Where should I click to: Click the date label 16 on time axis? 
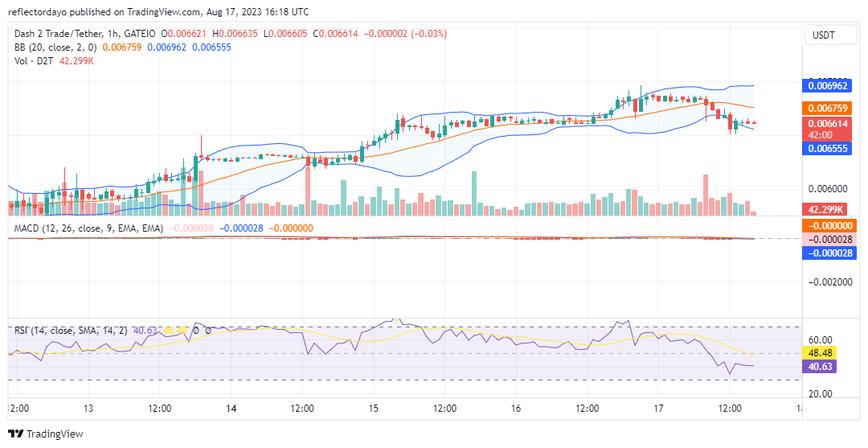click(516, 409)
